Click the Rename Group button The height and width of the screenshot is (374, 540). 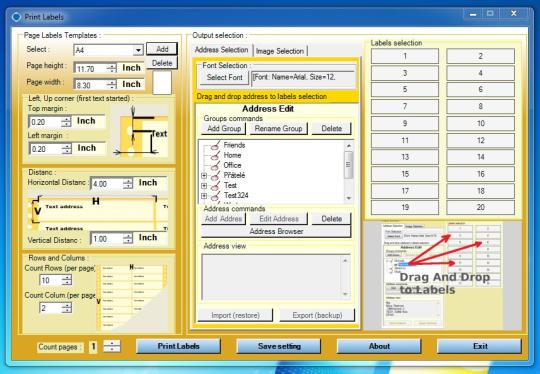click(x=278, y=128)
